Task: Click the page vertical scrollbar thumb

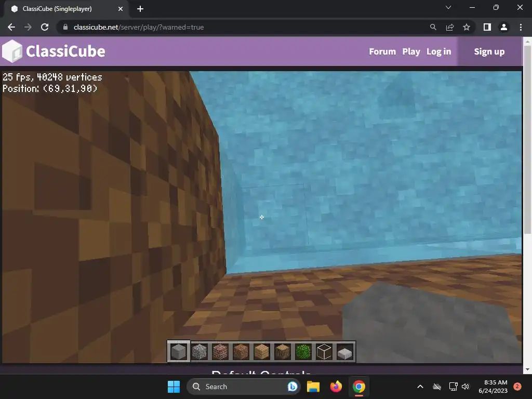Action: click(527, 139)
